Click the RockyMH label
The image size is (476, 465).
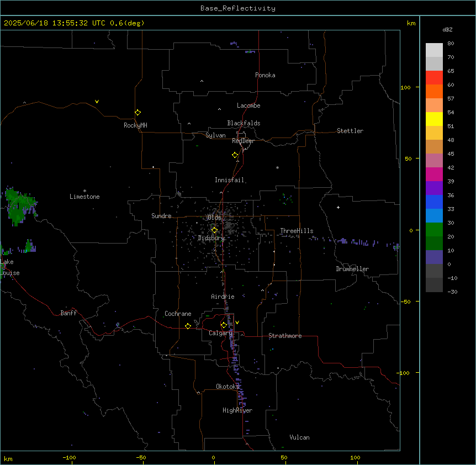135,125
